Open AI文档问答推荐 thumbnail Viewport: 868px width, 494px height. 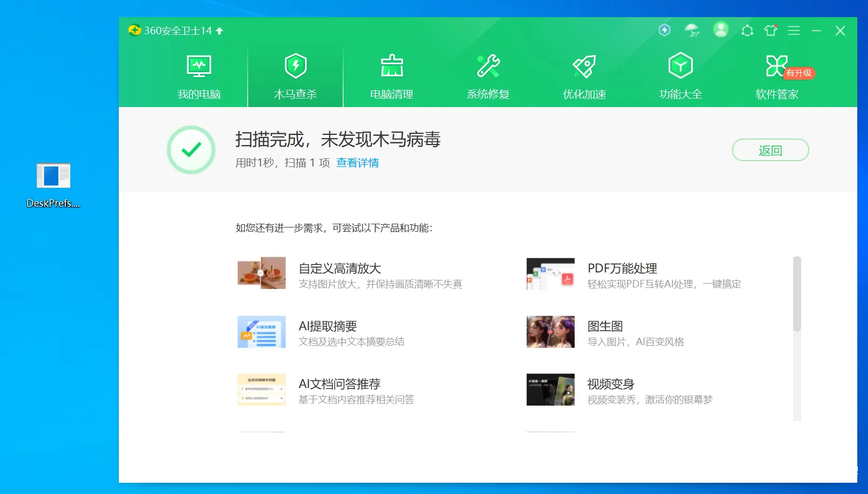tap(262, 390)
